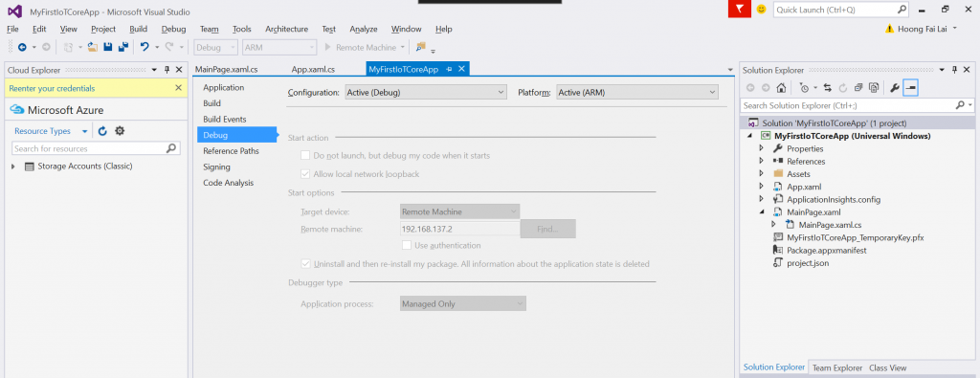Viewport: 980px width, 378px height.
Task: Open the Application process Managed Only dropdown
Action: pos(462,303)
